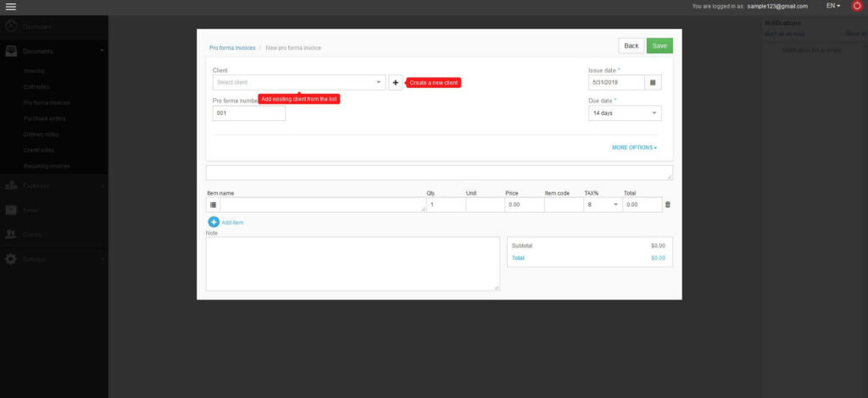Expand MORE OPTIONS section
Image resolution: width=868 pixels, height=398 pixels.
634,147
